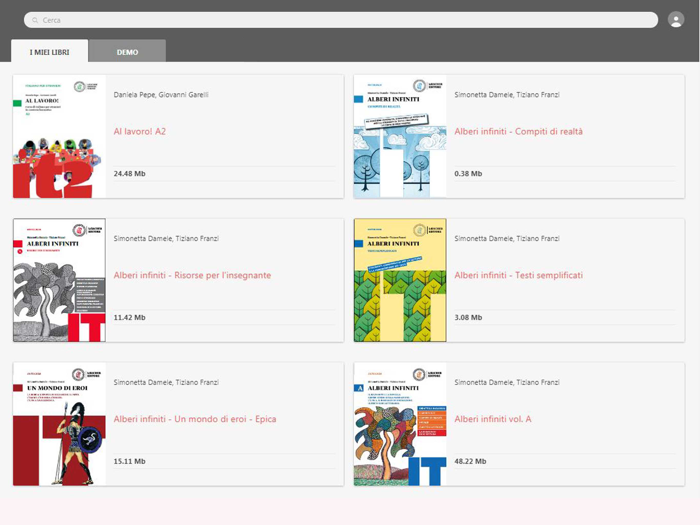The width and height of the screenshot is (700, 525).
Task: Select the authors text on the Un mondo di eroi card
Action: tap(166, 382)
